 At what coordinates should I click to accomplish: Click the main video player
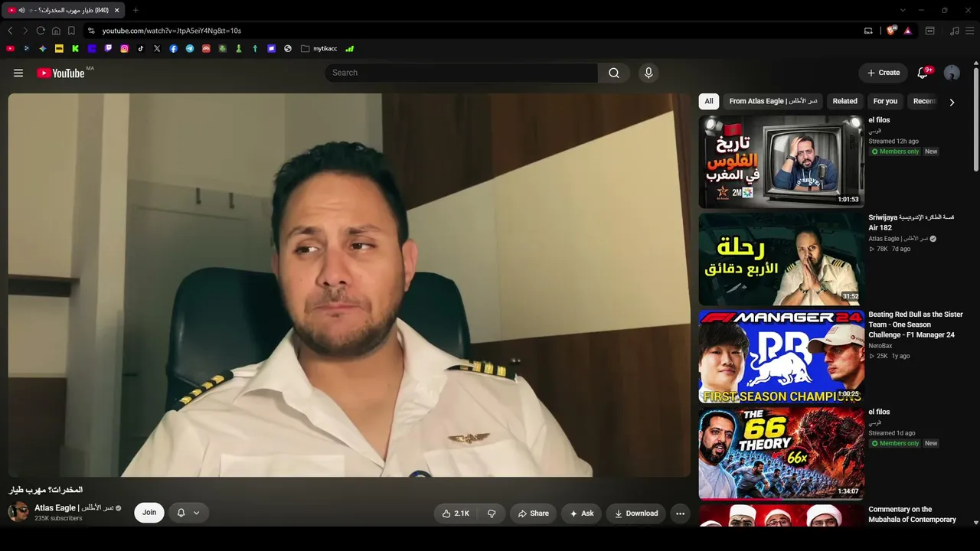coord(349,285)
